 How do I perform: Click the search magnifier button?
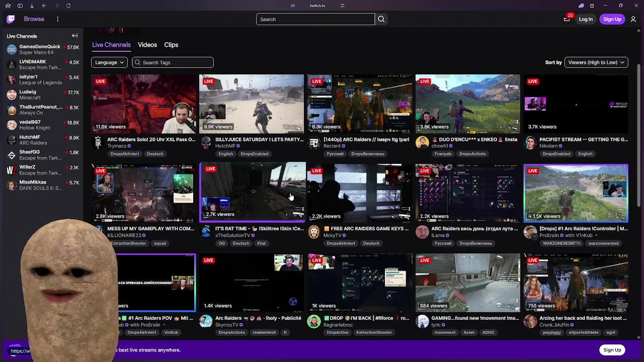point(381,19)
